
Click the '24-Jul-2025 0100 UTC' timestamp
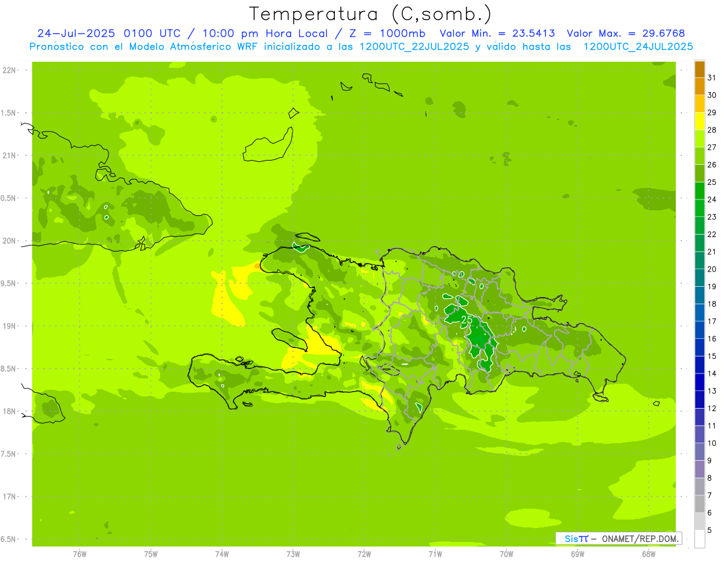click(109, 33)
